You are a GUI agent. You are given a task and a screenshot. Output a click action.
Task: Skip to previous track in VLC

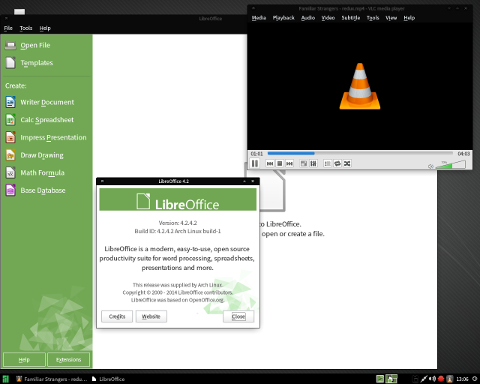270,163
